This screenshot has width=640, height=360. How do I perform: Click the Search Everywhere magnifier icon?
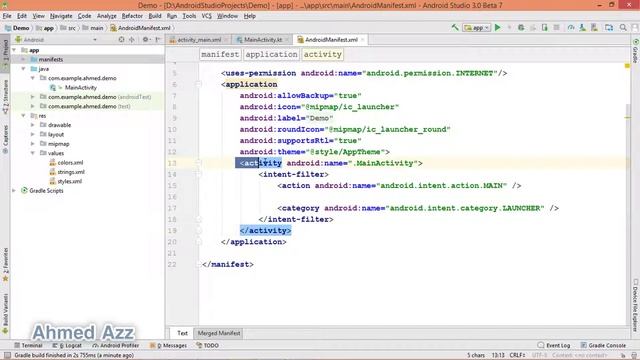[x=623, y=27]
